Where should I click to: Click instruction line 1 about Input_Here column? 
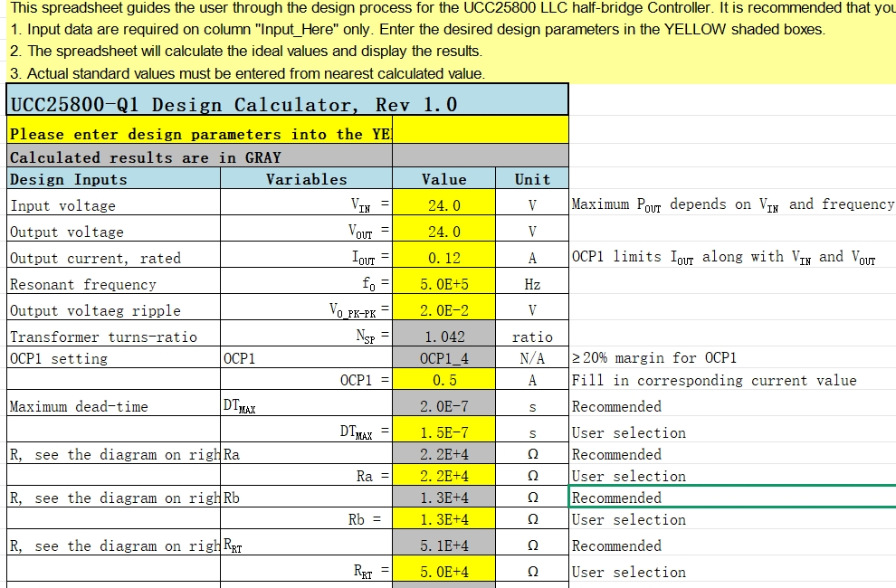pos(418,29)
